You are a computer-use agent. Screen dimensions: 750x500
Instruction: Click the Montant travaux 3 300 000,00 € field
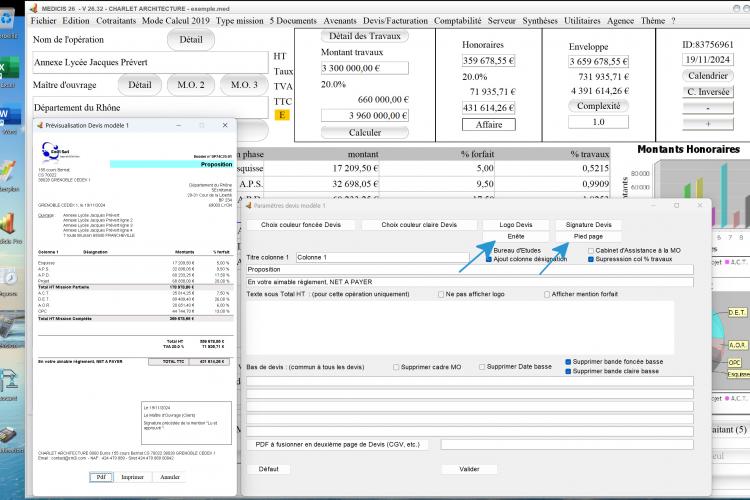[364, 68]
